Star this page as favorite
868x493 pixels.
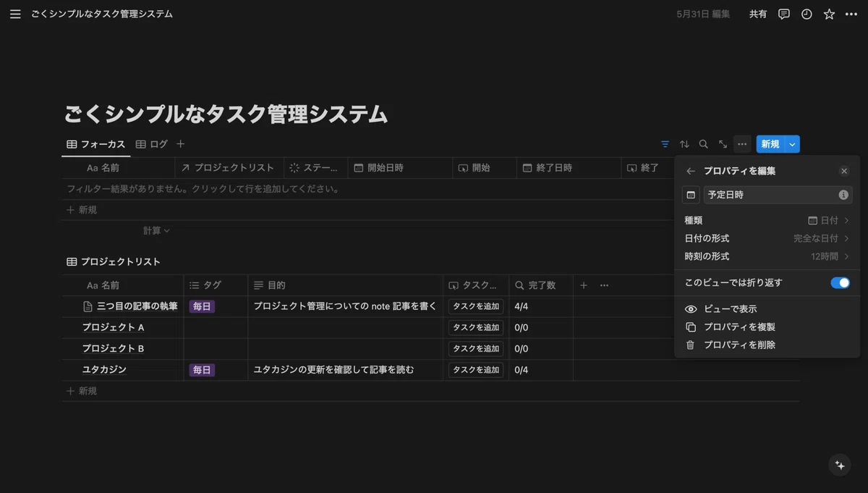click(x=829, y=14)
